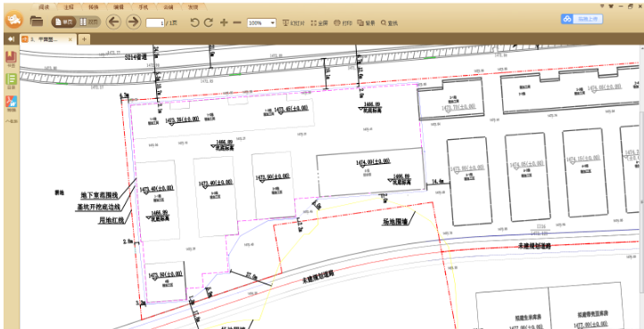Switch to double page view mode
The height and width of the screenshot is (329, 644).
tap(89, 22)
